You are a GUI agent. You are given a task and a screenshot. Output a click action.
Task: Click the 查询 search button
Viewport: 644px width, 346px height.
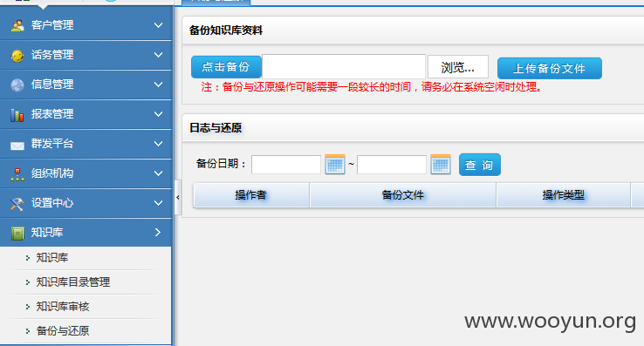click(480, 165)
